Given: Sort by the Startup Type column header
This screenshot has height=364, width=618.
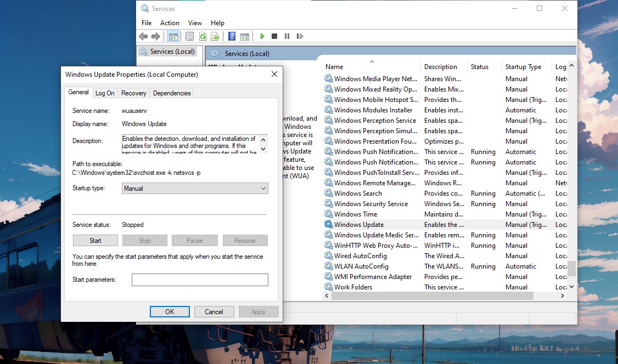Looking at the screenshot, I should [527, 66].
